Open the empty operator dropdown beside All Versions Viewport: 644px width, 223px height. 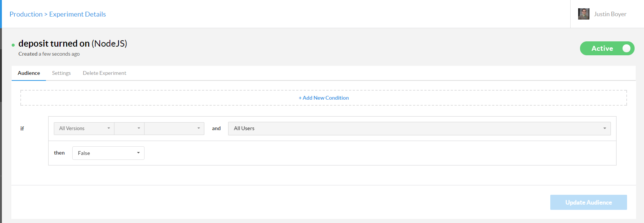click(129, 129)
